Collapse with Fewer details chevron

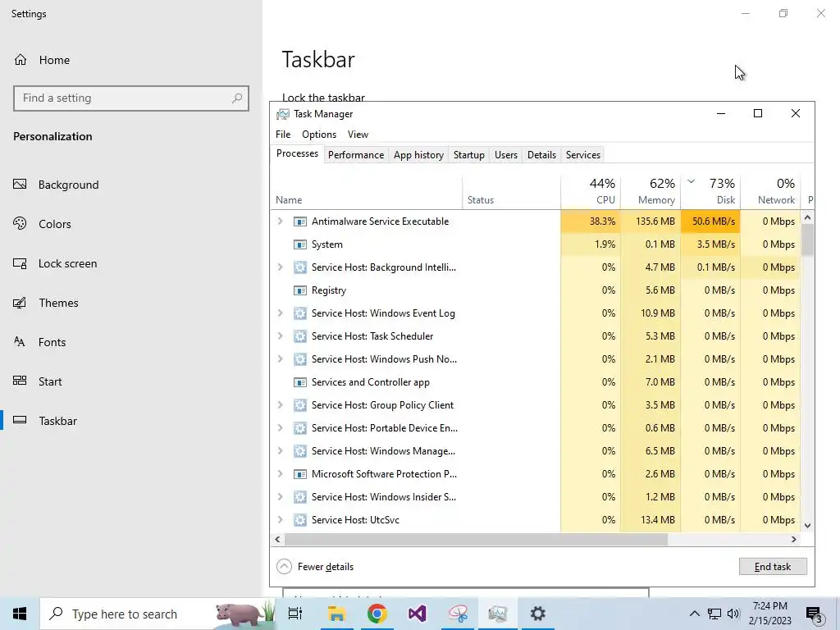point(284,567)
